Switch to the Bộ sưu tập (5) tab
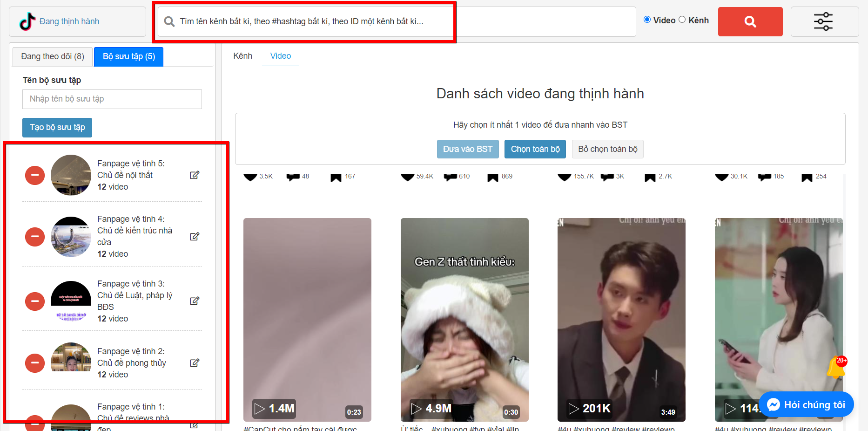The width and height of the screenshot is (868, 431). (129, 56)
